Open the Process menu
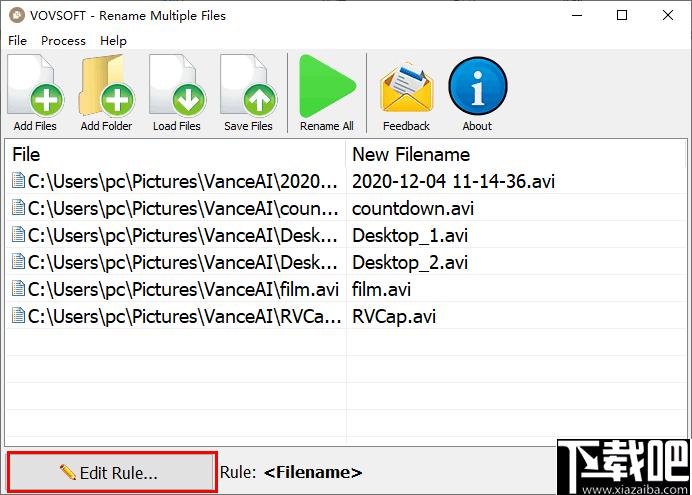Viewport: 692px width, 495px height. (63, 41)
